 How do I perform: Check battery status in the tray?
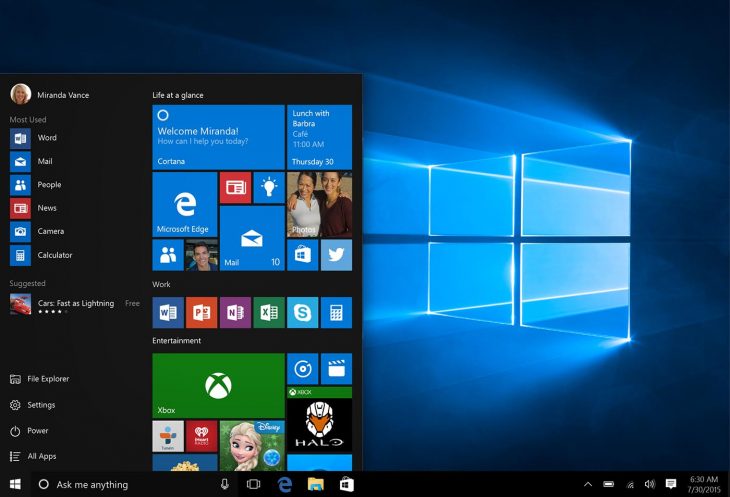(608, 484)
